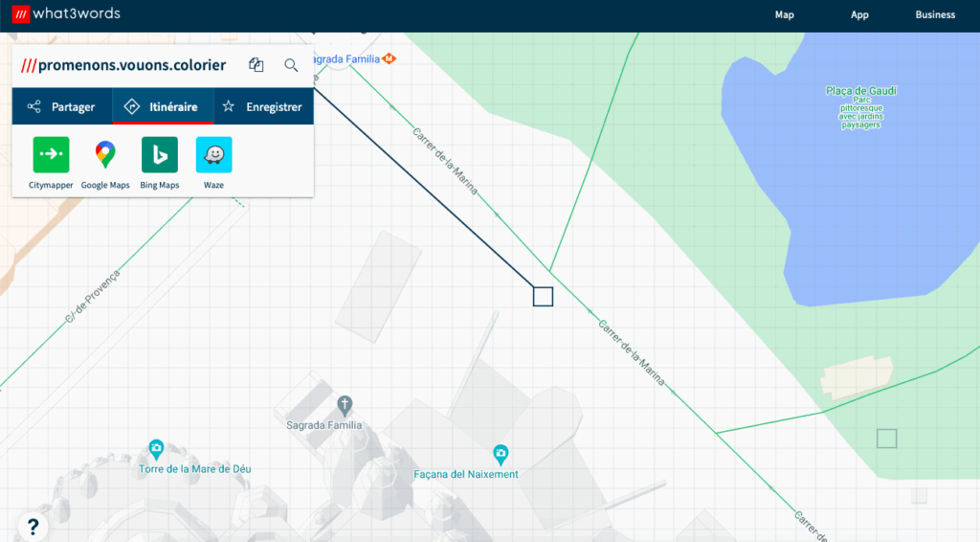Click the search magnifier icon
980x542 pixels.
tap(291, 65)
